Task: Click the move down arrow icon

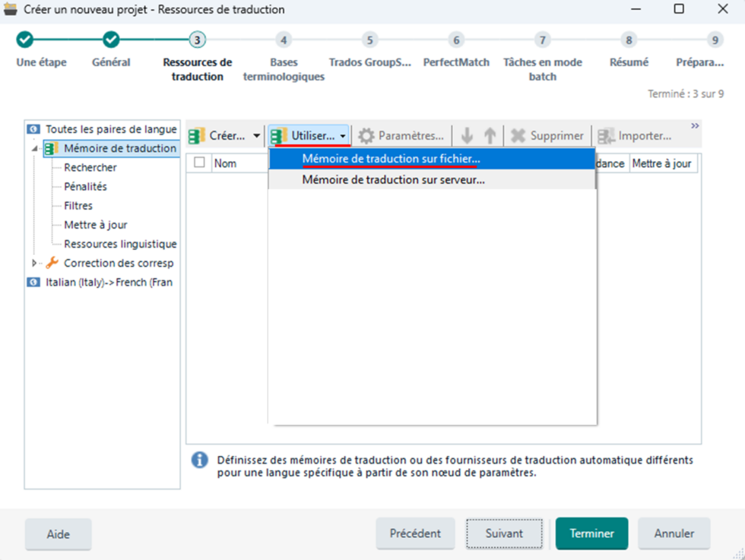Action: coord(467,135)
